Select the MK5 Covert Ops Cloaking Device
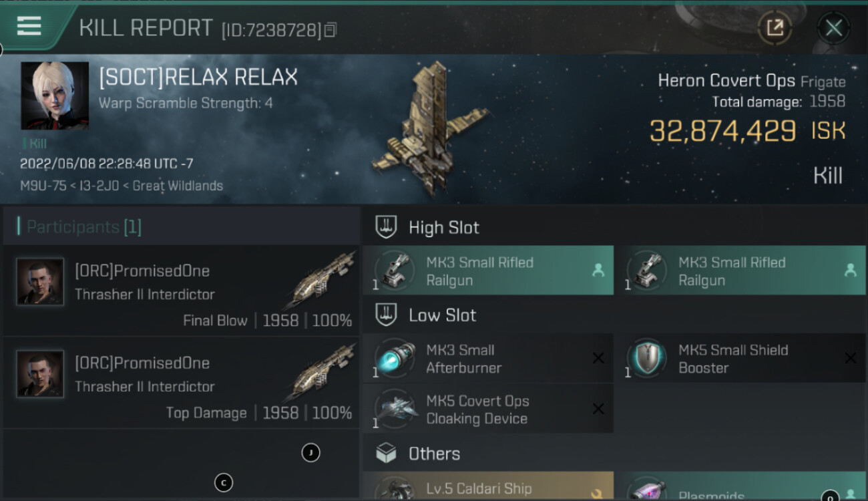The image size is (868, 501). [x=488, y=409]
